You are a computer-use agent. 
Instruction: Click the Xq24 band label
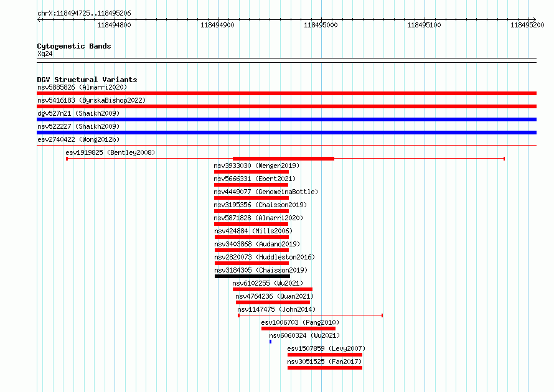[x=45, y=54]
